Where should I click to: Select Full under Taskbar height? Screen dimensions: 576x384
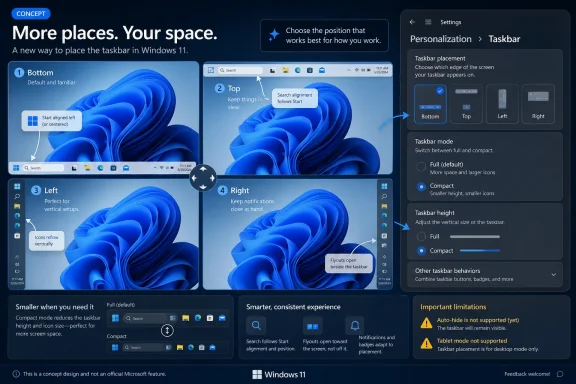tap(421, 236)
